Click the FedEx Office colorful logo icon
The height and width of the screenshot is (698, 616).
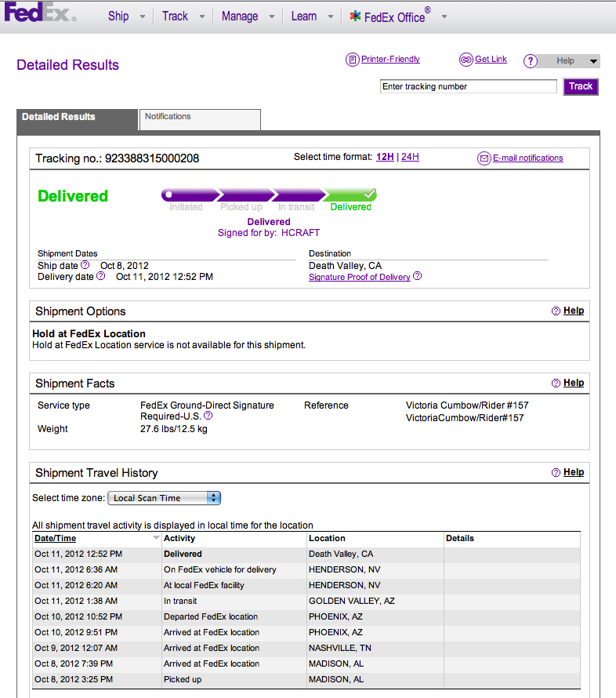point(355,16)
